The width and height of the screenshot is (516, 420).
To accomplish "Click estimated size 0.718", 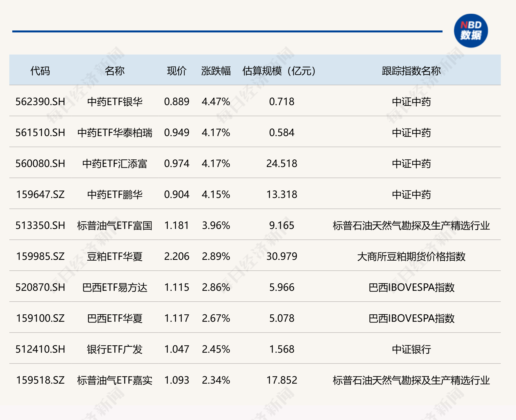I will (x=282, y=102).
